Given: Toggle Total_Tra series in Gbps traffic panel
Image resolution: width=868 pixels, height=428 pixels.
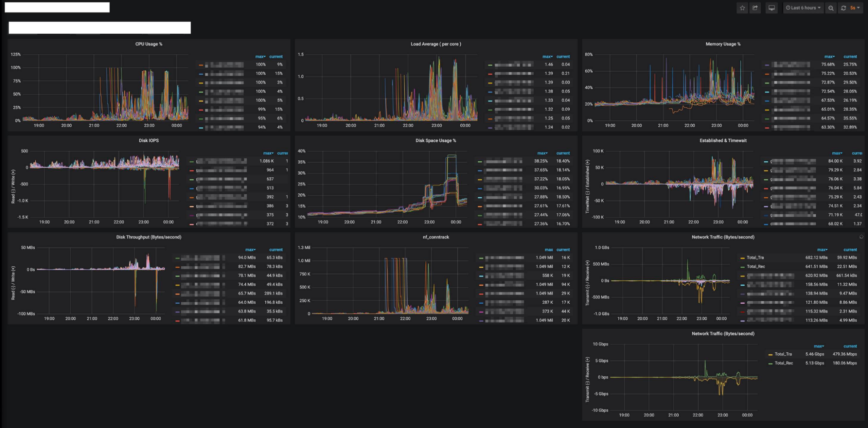Looking at the screenshot, I should (783, 354).
